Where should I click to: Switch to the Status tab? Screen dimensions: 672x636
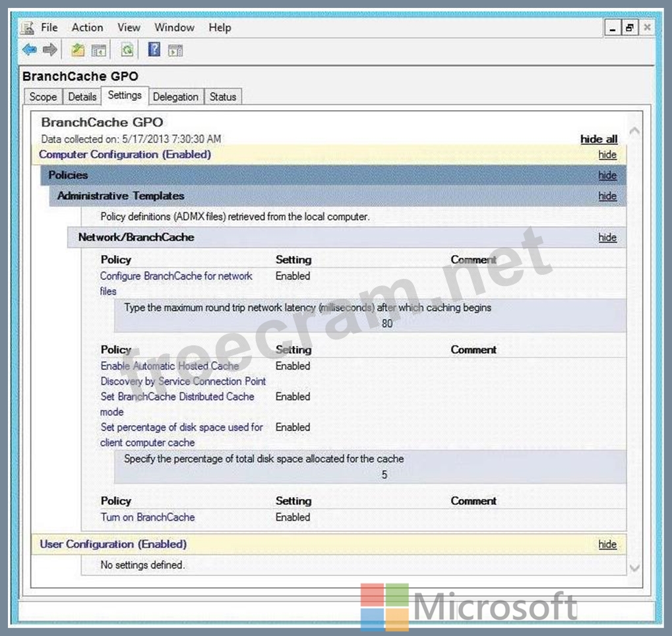(x=223, y=97)
